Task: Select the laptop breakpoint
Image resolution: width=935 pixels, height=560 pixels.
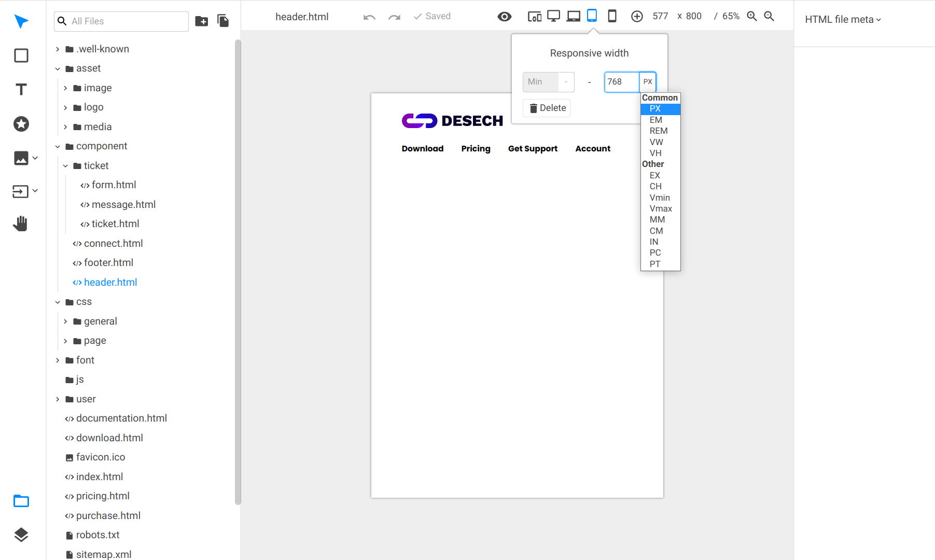Action: point(574,16)
